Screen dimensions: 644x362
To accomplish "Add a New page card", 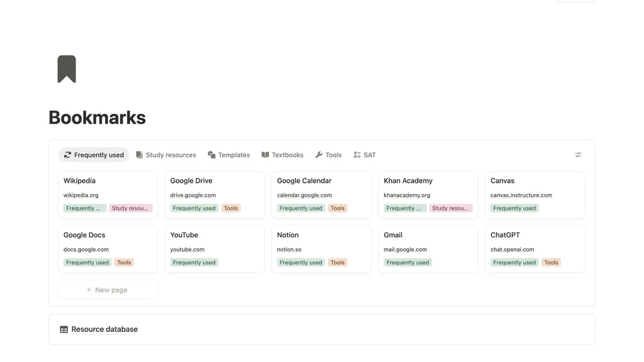I will point(108,290).
